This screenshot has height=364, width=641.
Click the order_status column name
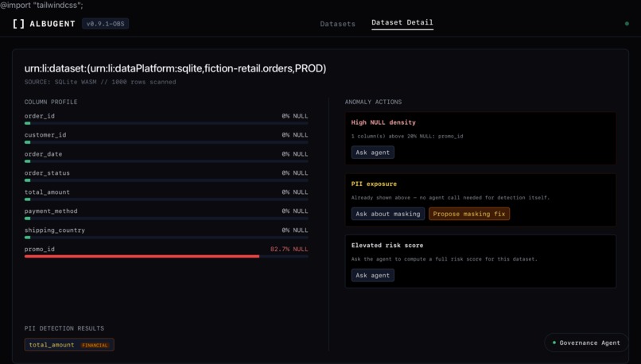coord(47,172)
